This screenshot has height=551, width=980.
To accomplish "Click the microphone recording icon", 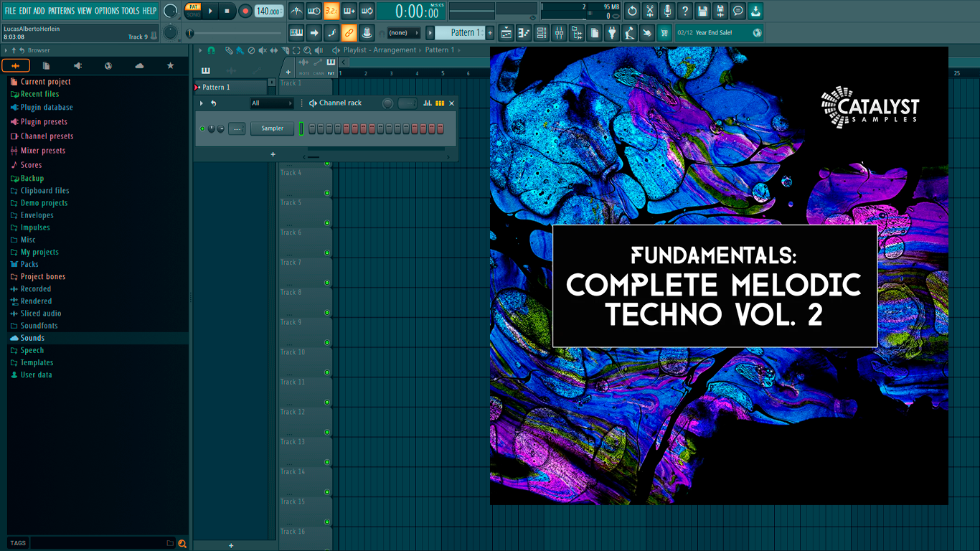I will (667, 11).
